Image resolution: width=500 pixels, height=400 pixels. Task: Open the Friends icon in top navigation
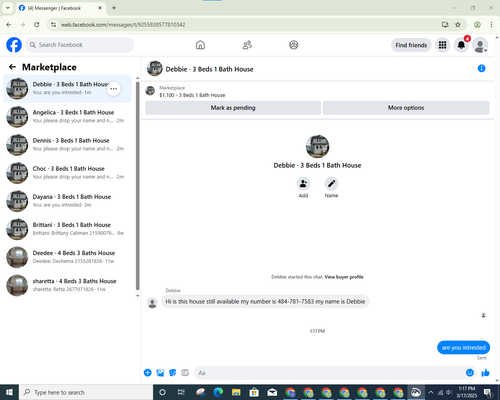(247, 45)
